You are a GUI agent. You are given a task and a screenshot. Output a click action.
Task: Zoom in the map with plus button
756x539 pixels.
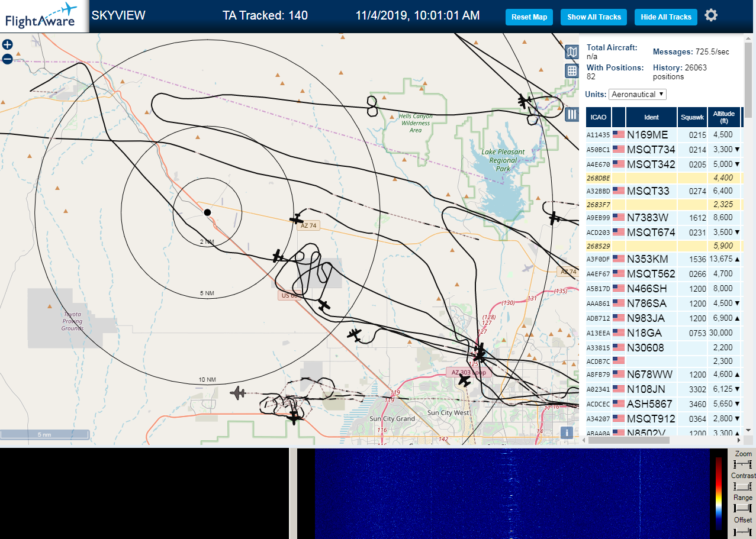[x=7, y=44]
